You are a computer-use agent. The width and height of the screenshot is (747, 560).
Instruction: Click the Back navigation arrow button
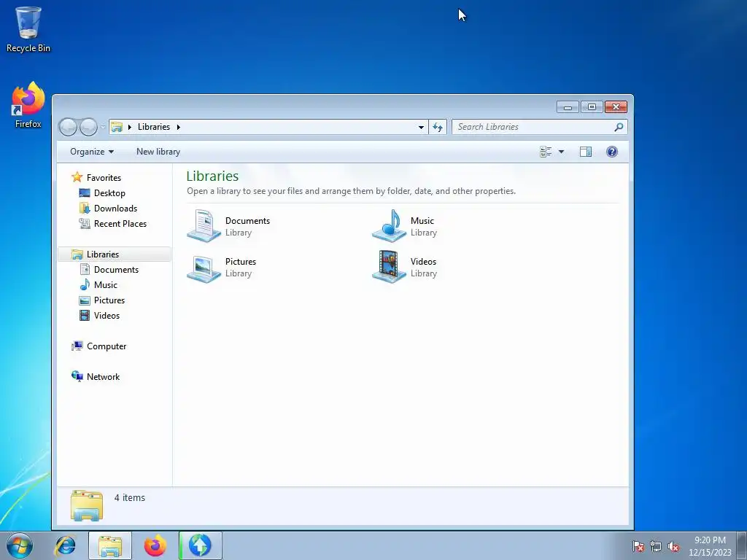click(x=68, y=127)
